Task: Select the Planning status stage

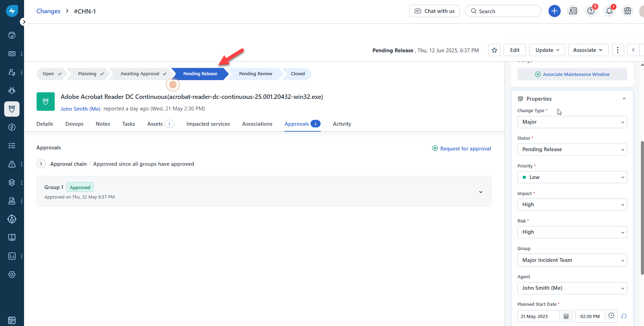Action: (x=90, y=74)
